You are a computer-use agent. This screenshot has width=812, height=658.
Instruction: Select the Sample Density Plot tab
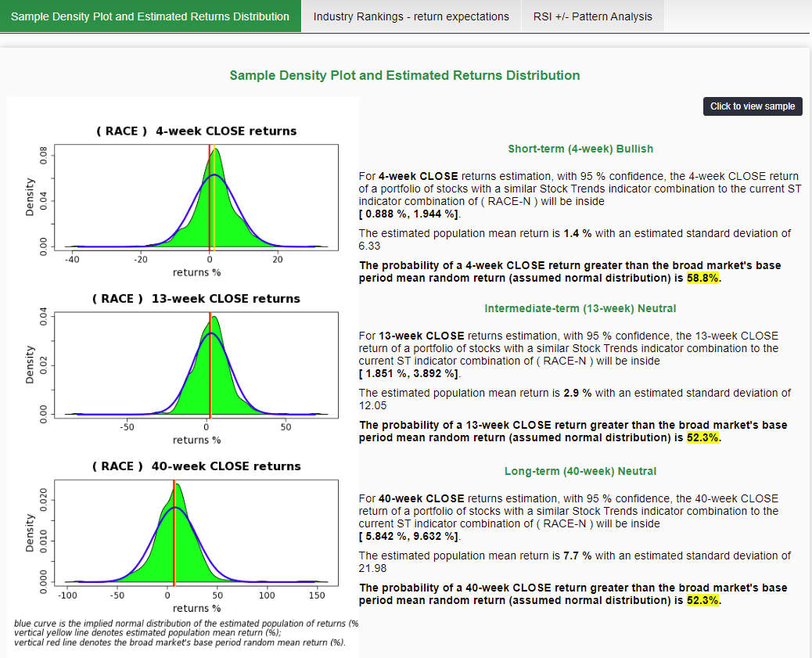[150, 16]
